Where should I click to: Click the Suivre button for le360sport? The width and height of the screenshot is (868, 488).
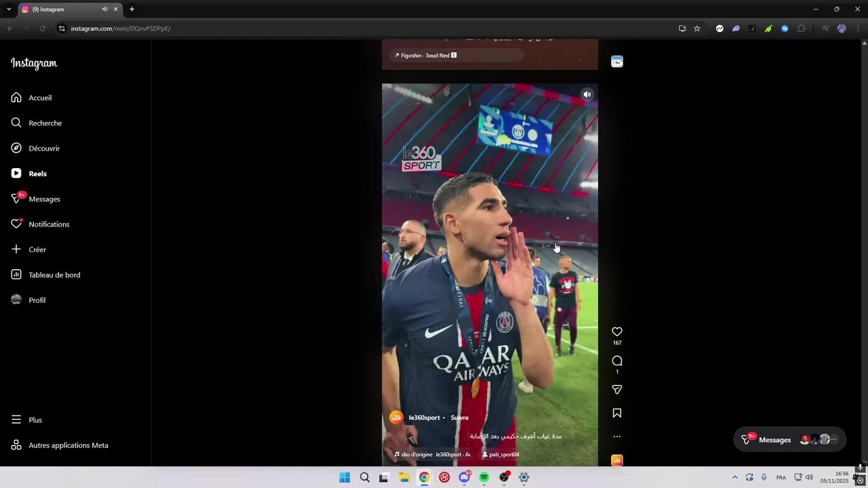point(460,418)
